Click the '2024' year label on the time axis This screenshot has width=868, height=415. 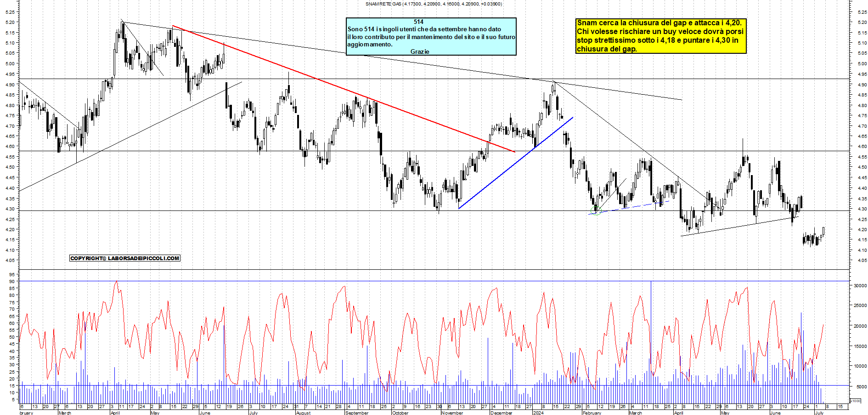click(x=538, y=413)
